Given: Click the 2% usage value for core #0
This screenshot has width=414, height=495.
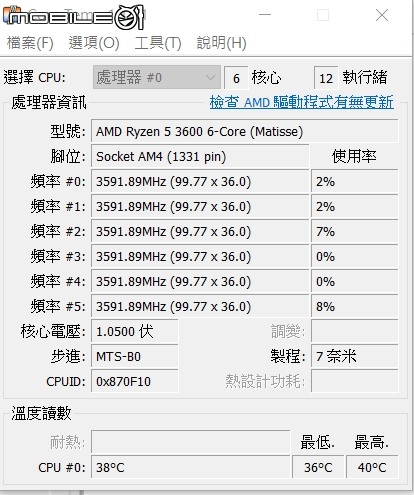Looking at the screenshot, I should [x=355, y=181].
